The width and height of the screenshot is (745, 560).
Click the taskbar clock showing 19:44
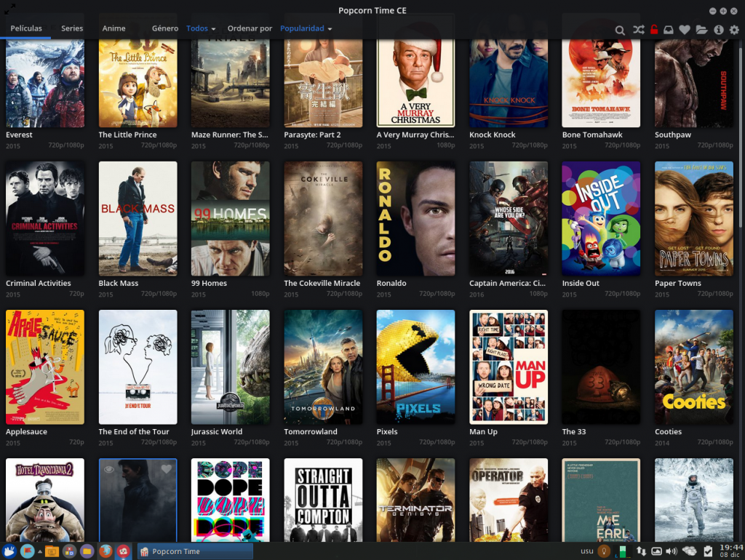730,551
